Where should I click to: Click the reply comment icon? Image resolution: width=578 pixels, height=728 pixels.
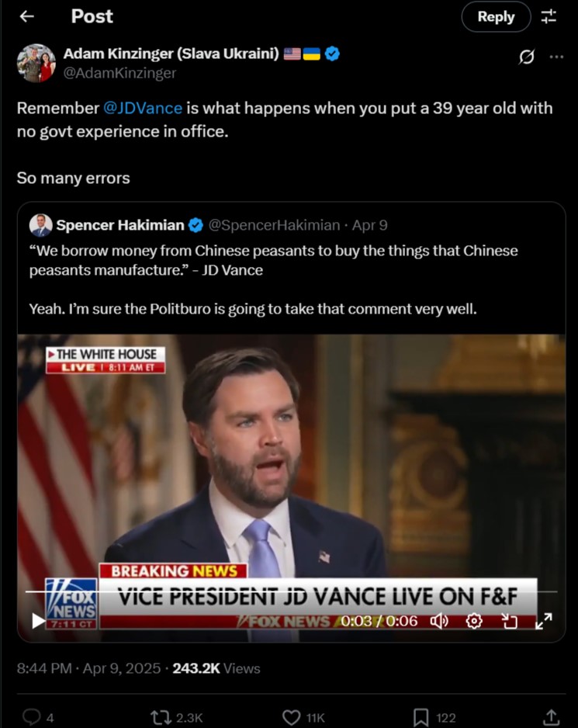click(x=32, y=717)
